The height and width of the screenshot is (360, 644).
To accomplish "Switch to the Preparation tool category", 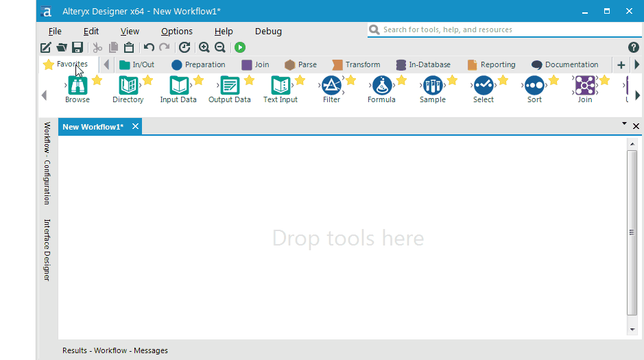I will coord(198,64).
